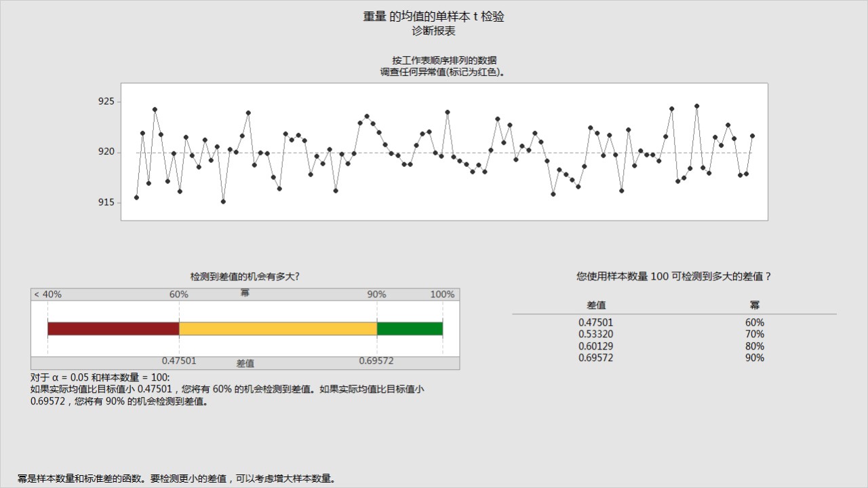
Task: Click the 925 label on the y-axis
Action: [x=105, y=101]
